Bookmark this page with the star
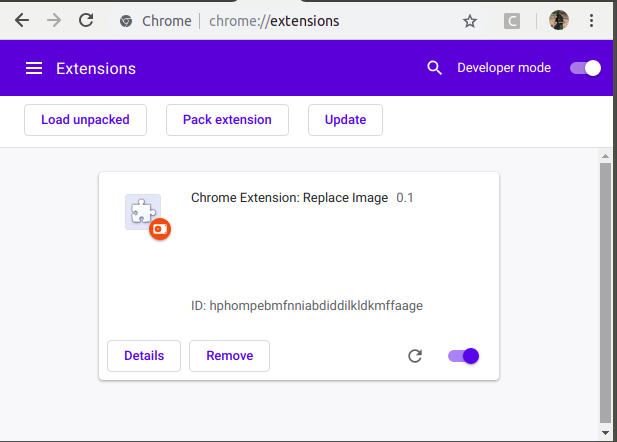The height and width of the screenshot is (442, 617). pos(469,21)
